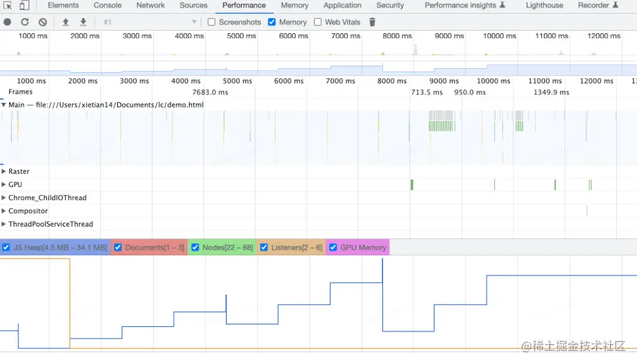Open the Network tab
637x364 pixels.
pyautogui.click(x=150, y=5)
